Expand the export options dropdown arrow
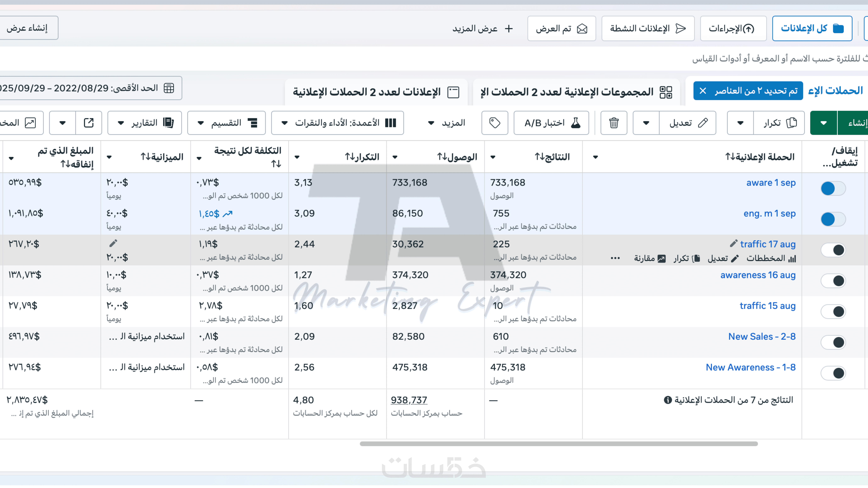868x488 pixels. 62,123
